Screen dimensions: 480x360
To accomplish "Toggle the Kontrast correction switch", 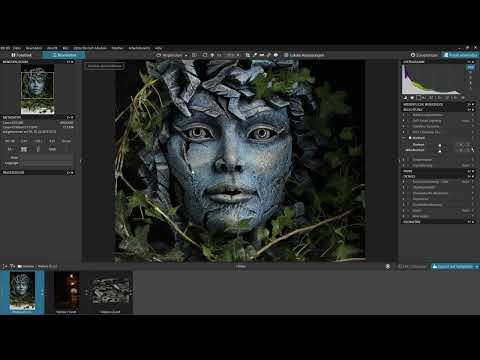I will tap(410, 138).
